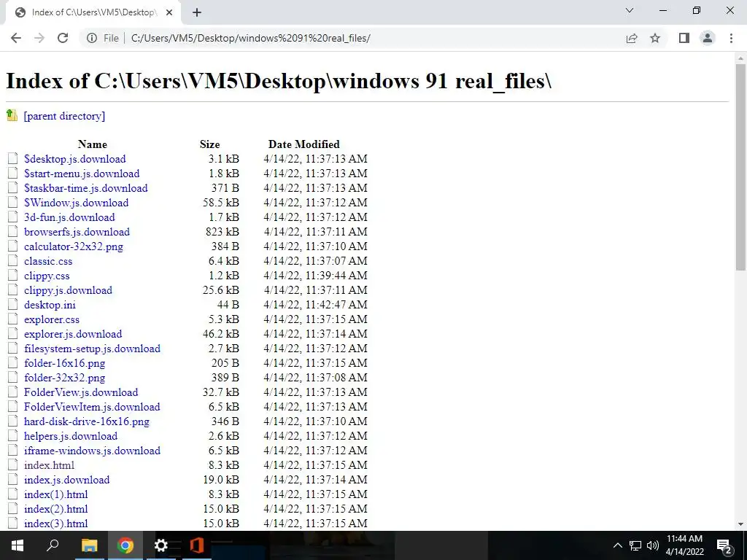View site information for the File URL
The height and width of the screenshot is (560, 747).
(92, 38)
